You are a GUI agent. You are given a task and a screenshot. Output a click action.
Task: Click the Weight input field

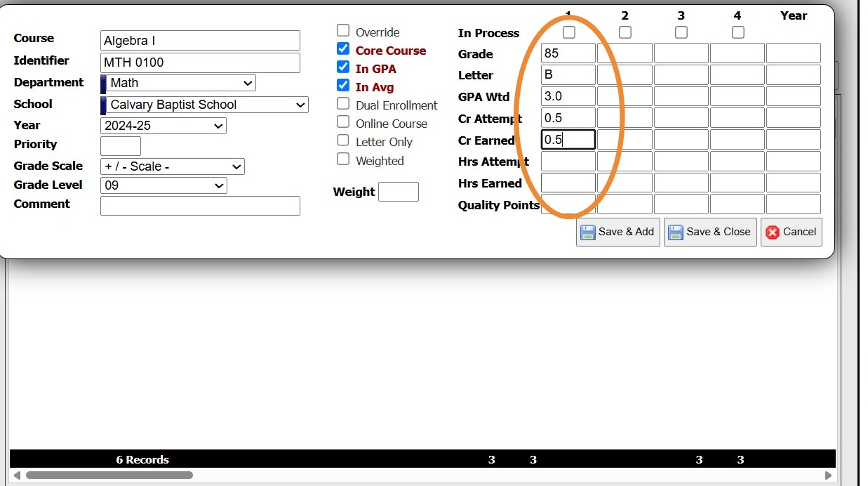pos(399,192)
